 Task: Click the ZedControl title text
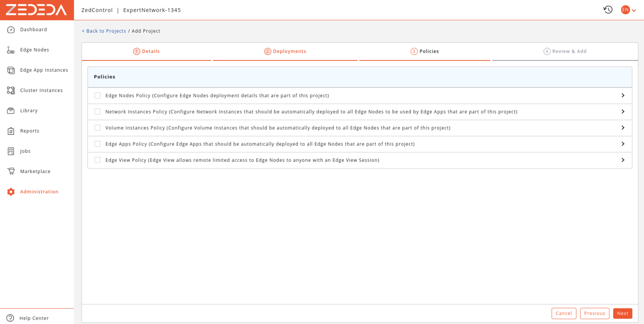tap(97, 10)
